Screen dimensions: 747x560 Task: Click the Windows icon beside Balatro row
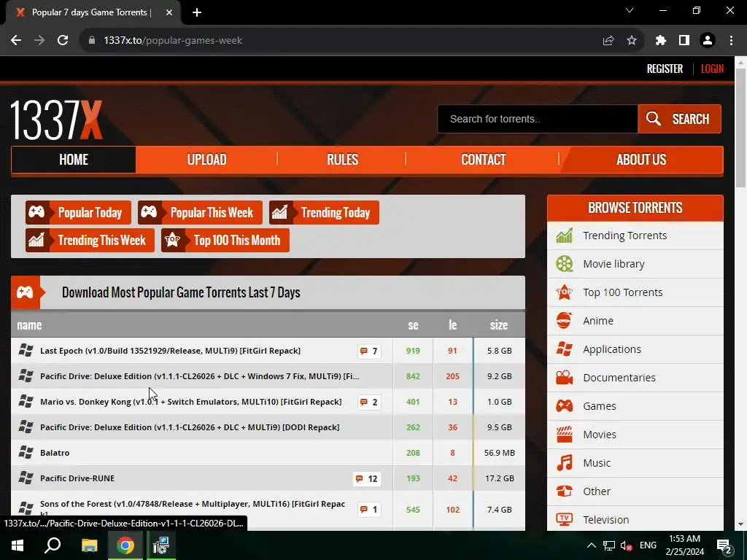coord(26,452)
